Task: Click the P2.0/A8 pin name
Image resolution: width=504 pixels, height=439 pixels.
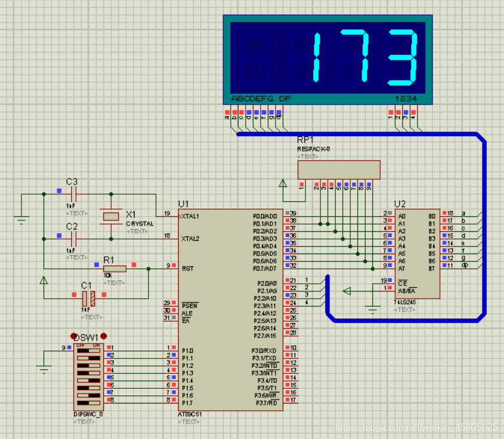Action: [x=267, y=284]
